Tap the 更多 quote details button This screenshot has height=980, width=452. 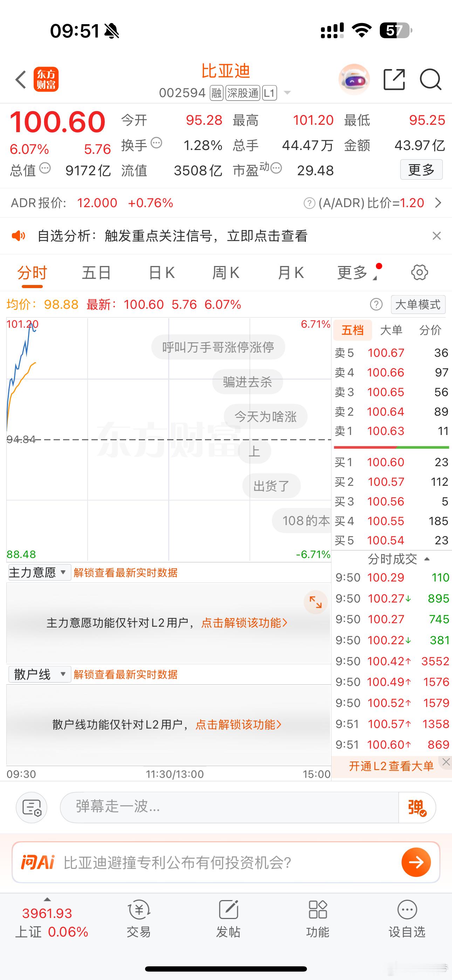421,170
